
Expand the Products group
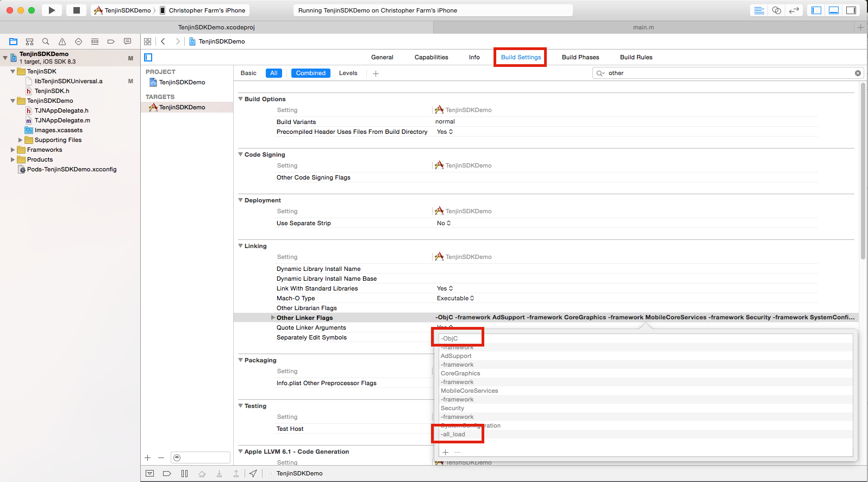coord(13,159)
